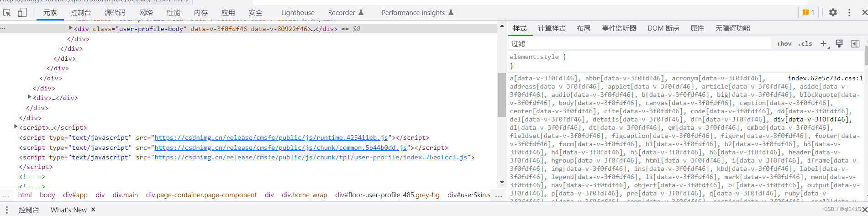Show later breadcrumbs via right ellipsis
Screen dimensions: 868x216
[499, 196]
